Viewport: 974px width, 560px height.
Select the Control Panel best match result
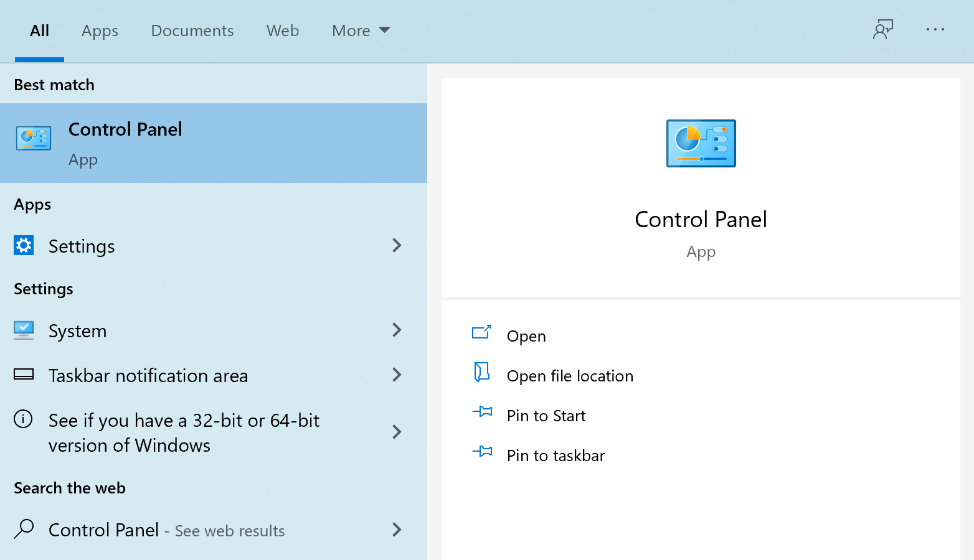point(214,143)
